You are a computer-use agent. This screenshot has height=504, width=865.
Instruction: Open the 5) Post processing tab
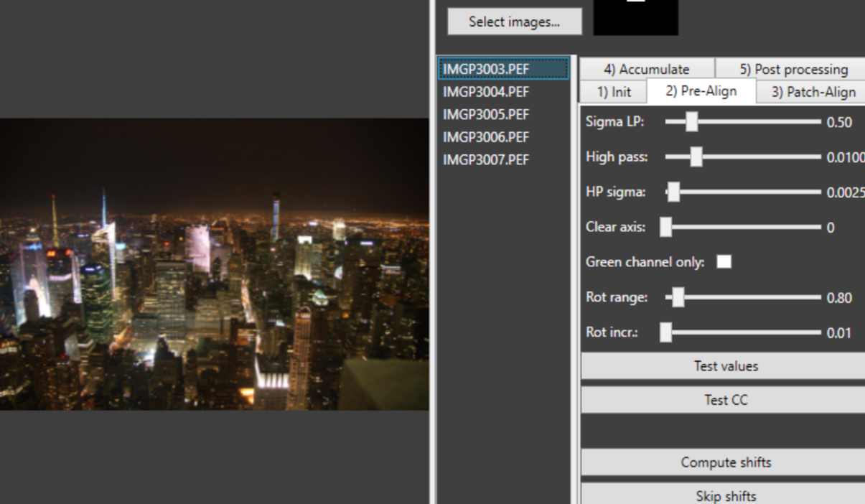point(792,69)
